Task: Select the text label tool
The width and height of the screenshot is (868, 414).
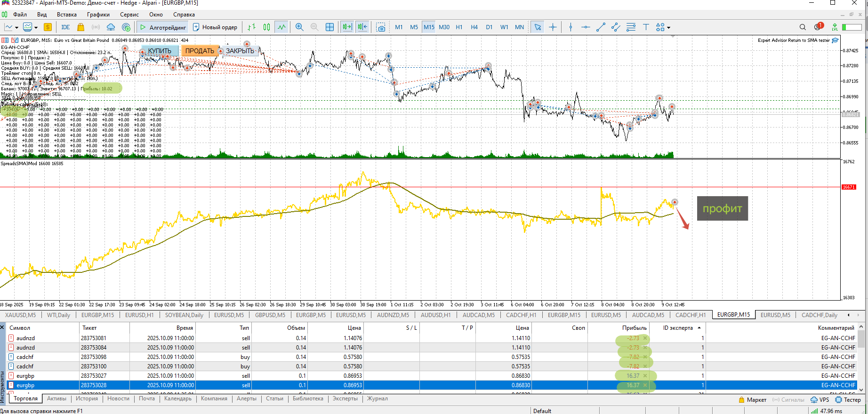Action: click(646, 27)
